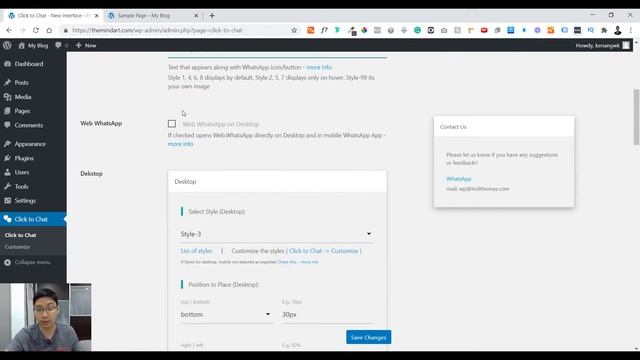Save Changes button
Viewport: 640px width, 360px height.
click(369, 337)
